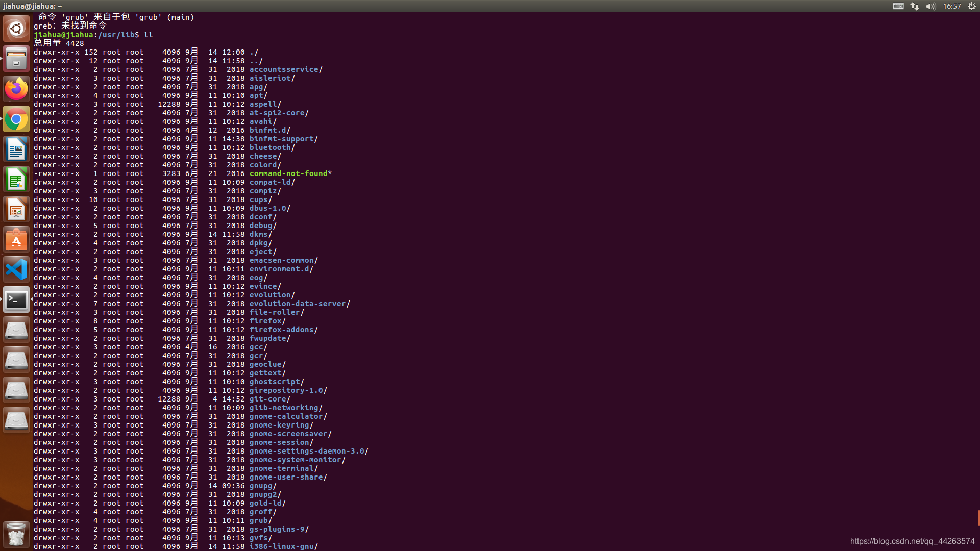Viewport: 980px width, 551px height.
Task: Click the at-spi2-core/ directory entry
Action: click(x=279, y=113)
